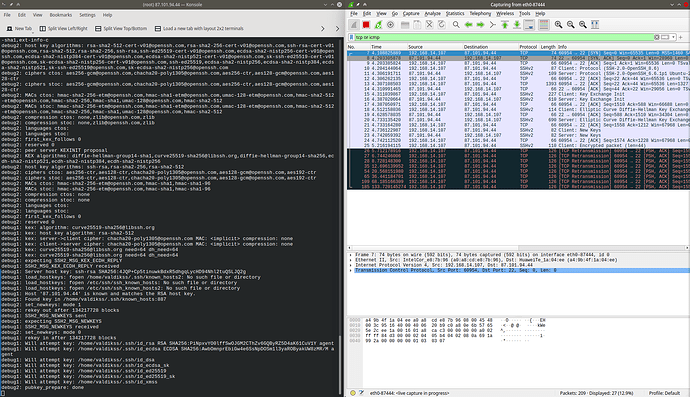Reset Wireshark text to normal size
Image resolution: width=690 pixels, height=397 pixels.
click(583, 25)
